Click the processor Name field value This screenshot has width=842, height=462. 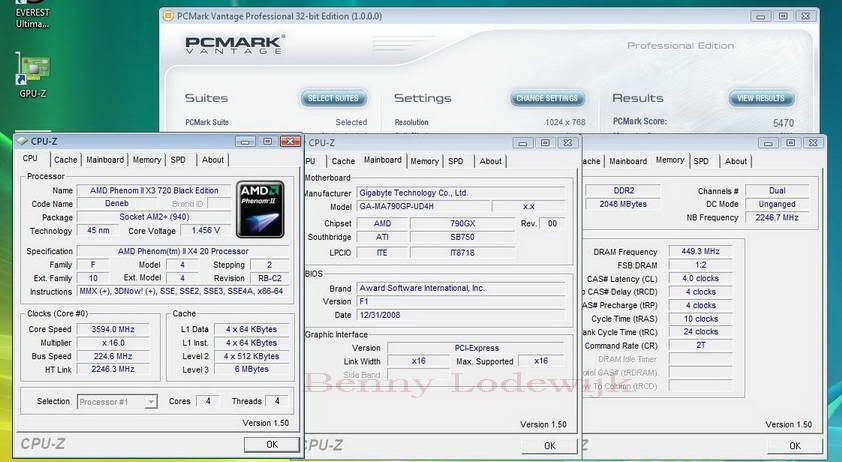coord(154,190)
